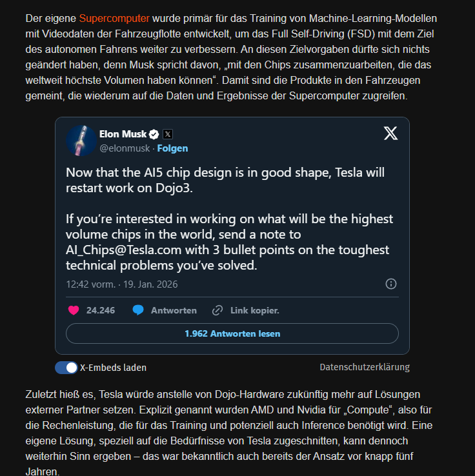Select the Antworten reply label
The height and width of the screenshot is (476, 475).
point(174,310)
